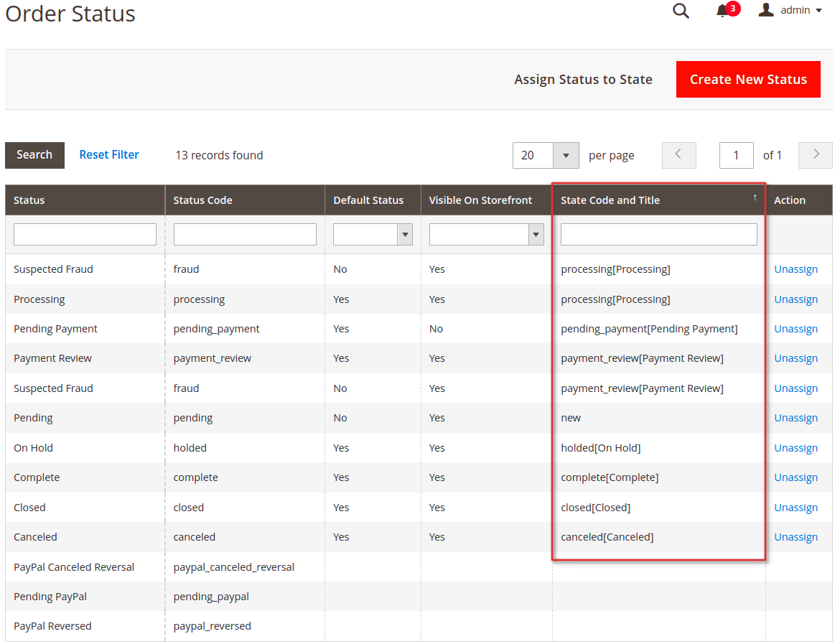Unassign Suspected Fraud from payment_review state
The height and width of the screenshot is (644, 835).
[796, 388]
